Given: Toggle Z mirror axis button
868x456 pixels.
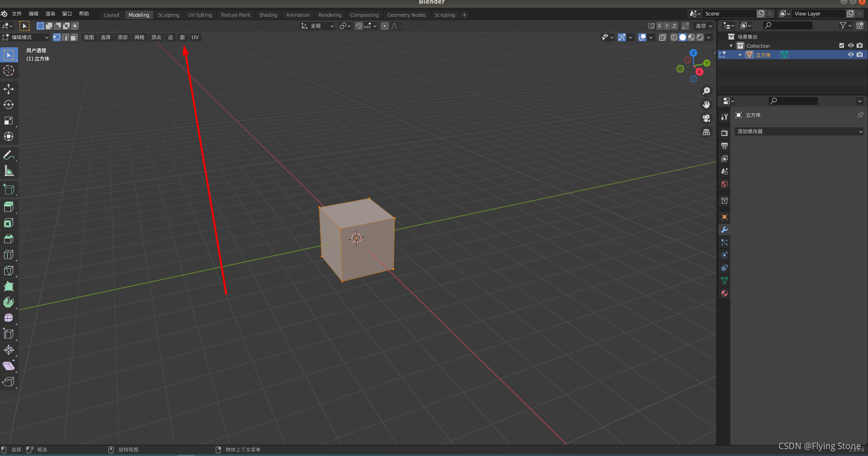Looking at the screenshot, I should click(675, 26).
